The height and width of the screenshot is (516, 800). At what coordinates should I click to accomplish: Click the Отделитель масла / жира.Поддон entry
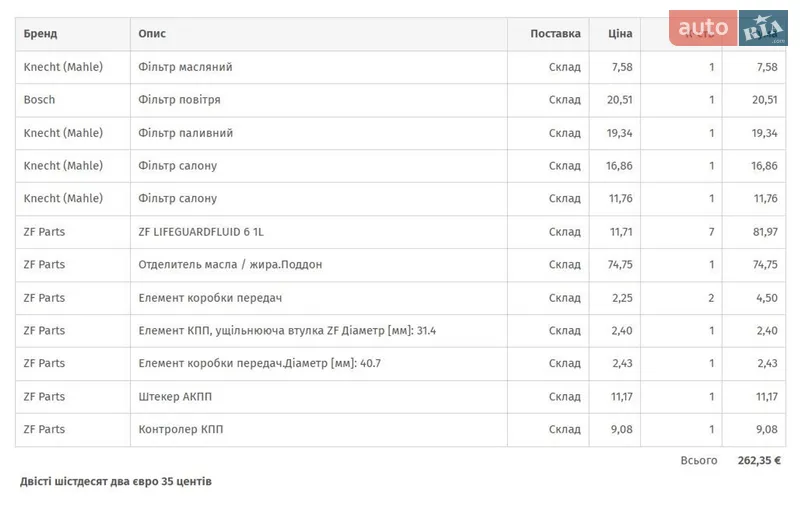coord(230,265)
